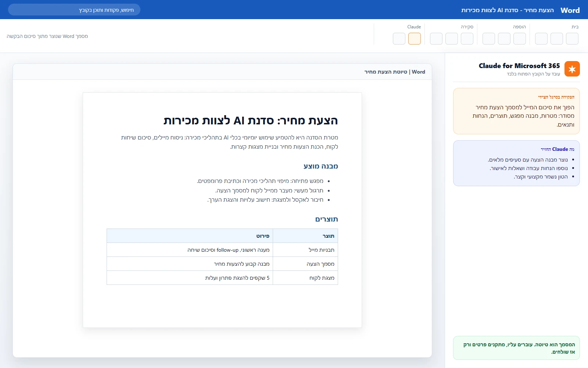Viewport: 588px width, 368px height.
Task: Click the bullet 'חיבור לאקסל ולמצגת'
Action: 265,200
